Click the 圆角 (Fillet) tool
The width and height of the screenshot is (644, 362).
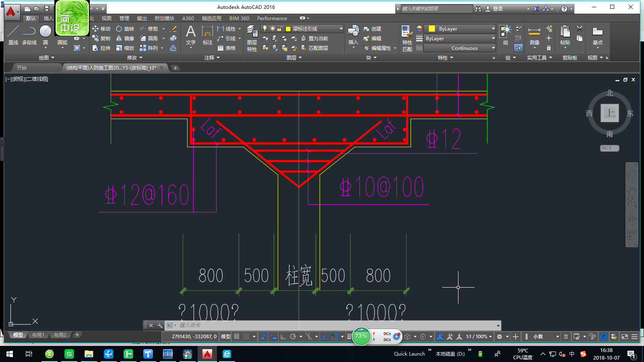(x=149, y=38)
